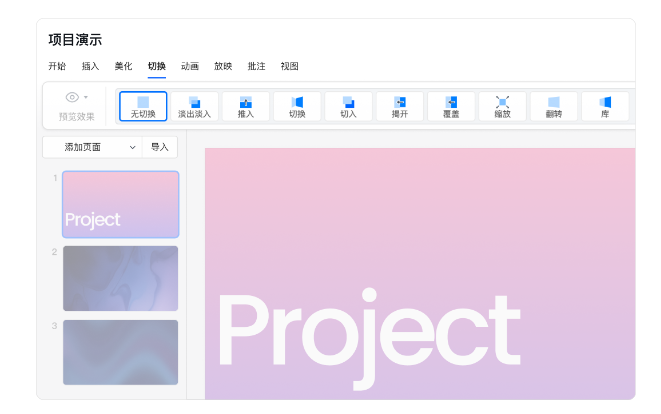Click the 预览效果 eye preview icon
The height and width of the screenshot is (414, 661).
pyautogui.click(x=71, y=97)
